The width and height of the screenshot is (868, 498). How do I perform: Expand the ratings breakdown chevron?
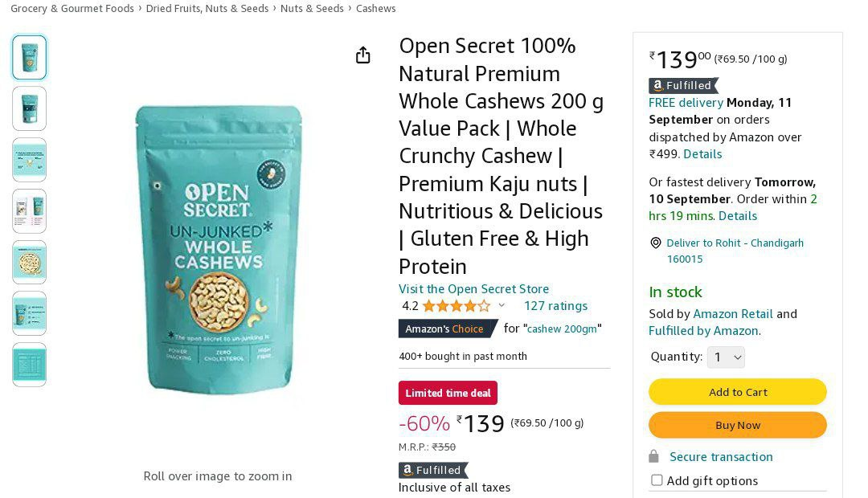point(502,305)
